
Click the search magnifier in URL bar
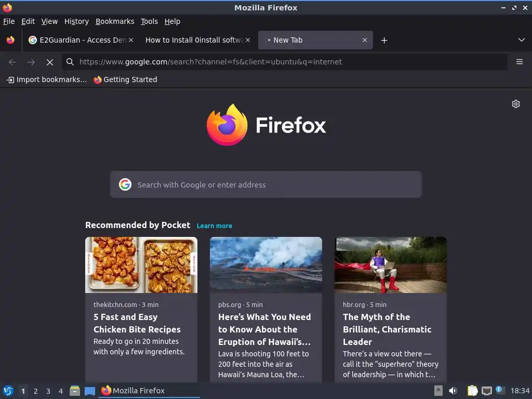click(x=70, y=62)
